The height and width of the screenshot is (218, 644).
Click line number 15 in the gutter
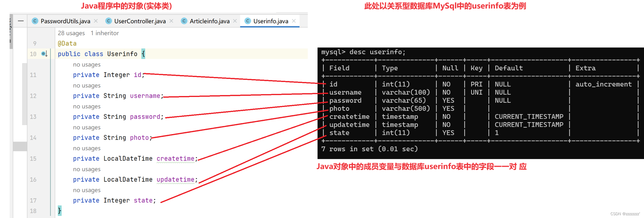[x=33, y=159]
